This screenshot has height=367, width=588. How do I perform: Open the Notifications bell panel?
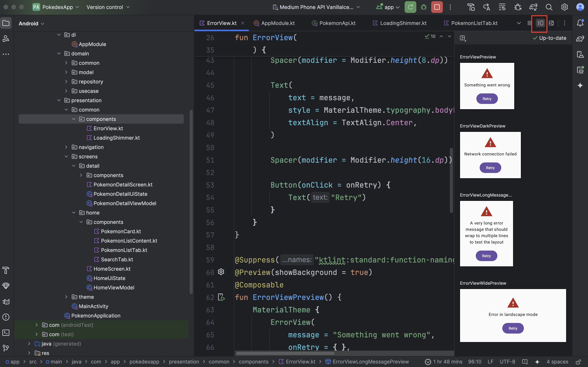point(580,23)
